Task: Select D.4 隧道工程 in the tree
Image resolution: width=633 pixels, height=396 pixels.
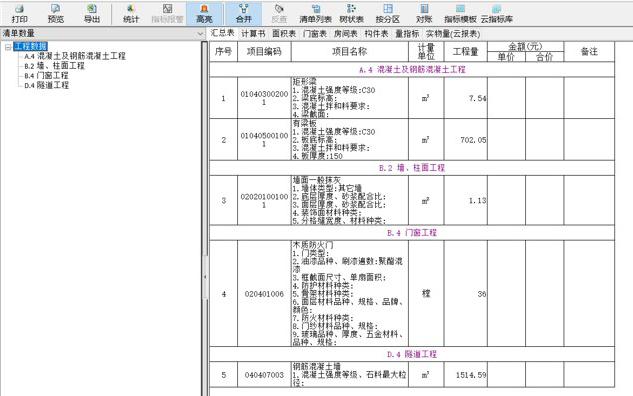Action: pos(46,85)
